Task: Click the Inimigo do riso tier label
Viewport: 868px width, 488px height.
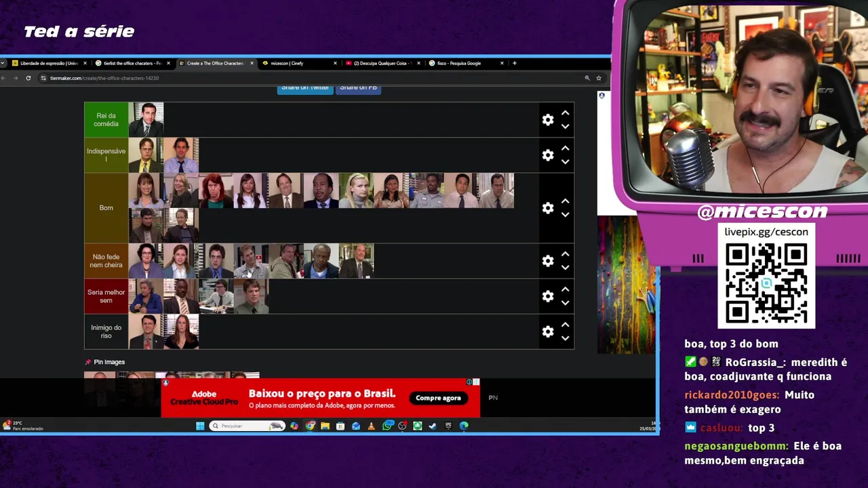Action: (106, 331)
